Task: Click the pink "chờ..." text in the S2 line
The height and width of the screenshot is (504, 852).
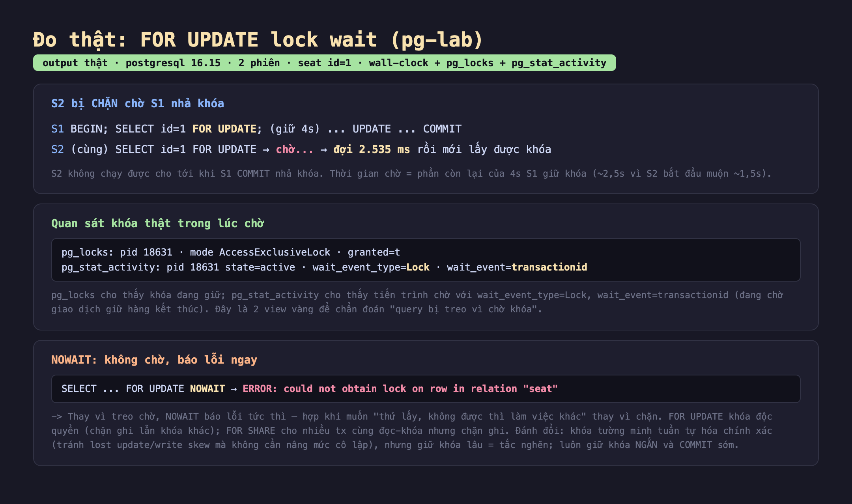Action: coord(295,149)
